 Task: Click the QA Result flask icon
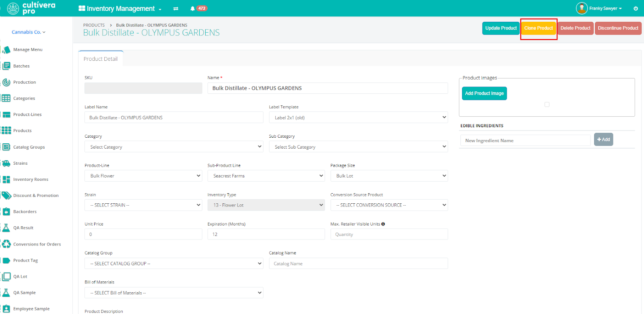pos(6,228)
